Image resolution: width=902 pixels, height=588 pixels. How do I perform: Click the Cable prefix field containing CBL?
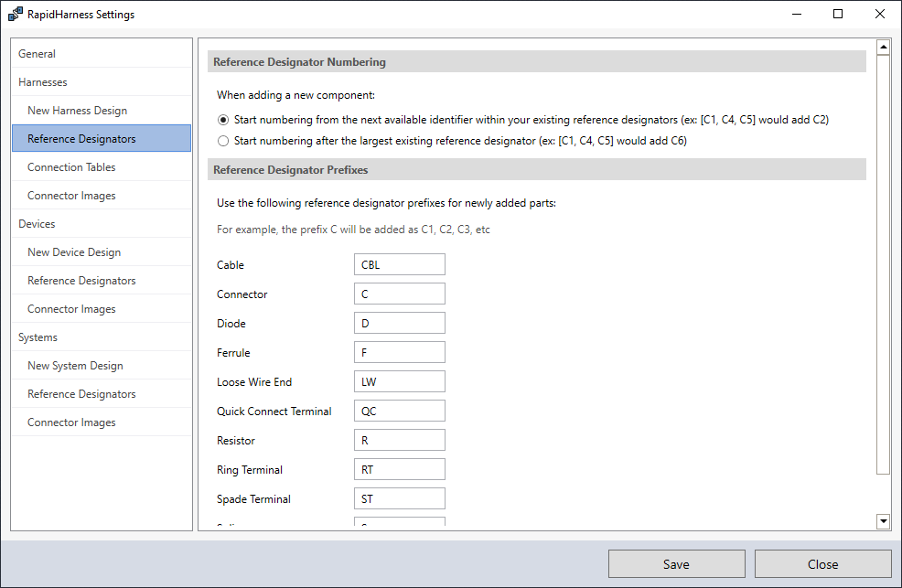pyautogui.click(x=399, y=264)
